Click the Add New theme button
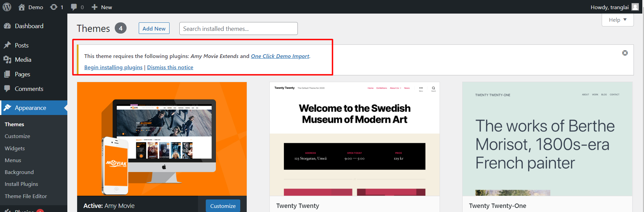Viewport: 644px width, 212px height. coord(154,28)
